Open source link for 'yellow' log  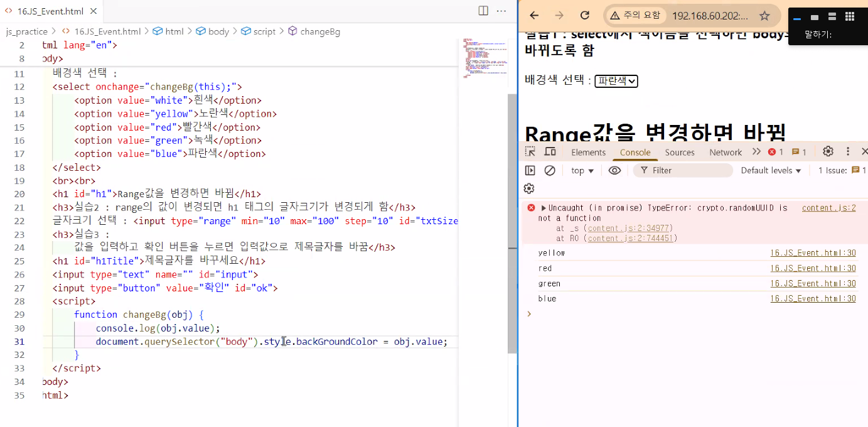tap(813, 252)
